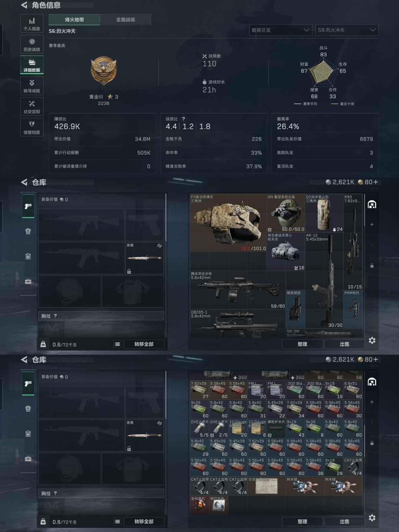This screenshot has height=532, width=399.
Task: Open the 个人信息 sidebar icon
Action: [32, 24]
